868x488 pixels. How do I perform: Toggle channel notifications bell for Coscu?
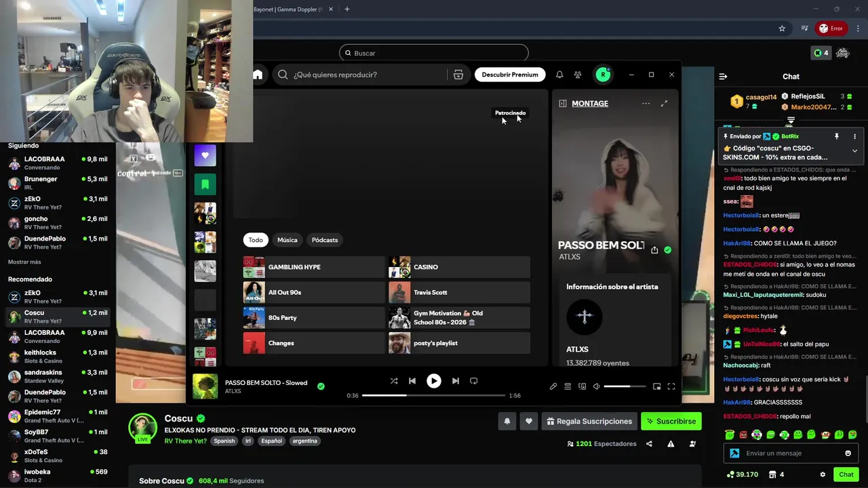(507, 422)
